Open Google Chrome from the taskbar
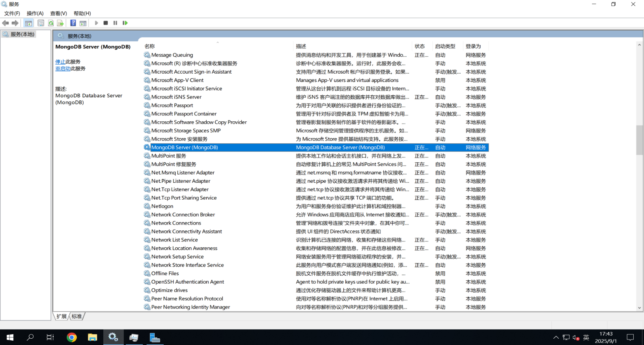This screenshot has width=644, height=345. [71, 338]
